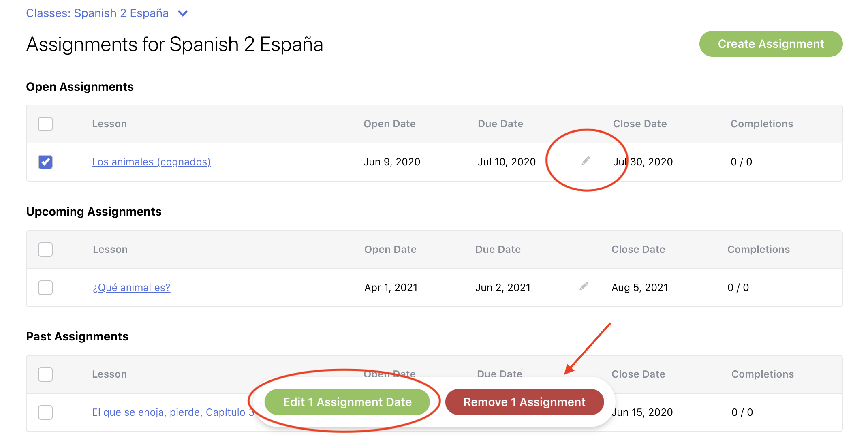This screenshot has height=436, width=868.
Task: Select all Open Assignments via header checkbox
Action: tap(45, 124)
